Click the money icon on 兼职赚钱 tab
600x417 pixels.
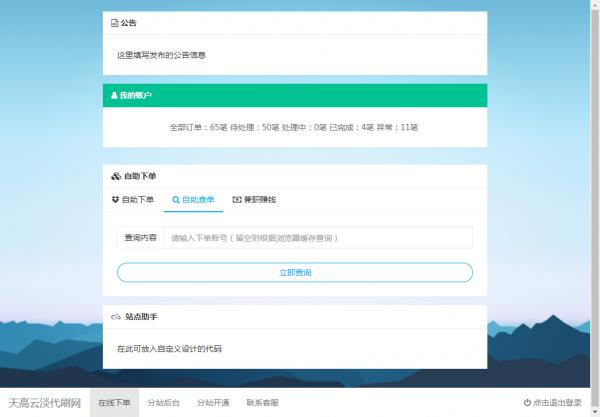(x=237, y=200)
